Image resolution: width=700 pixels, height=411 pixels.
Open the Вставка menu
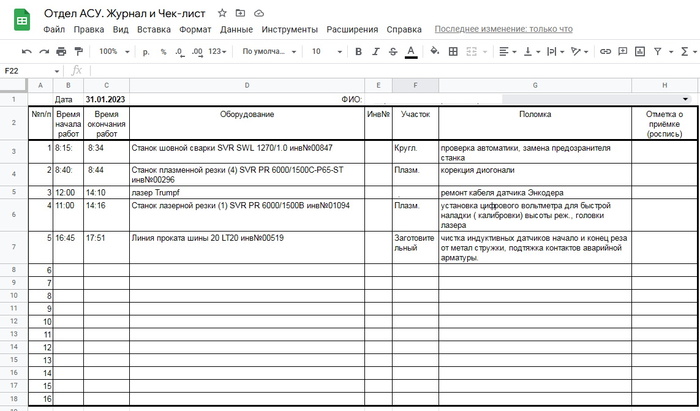click(154, 30)
